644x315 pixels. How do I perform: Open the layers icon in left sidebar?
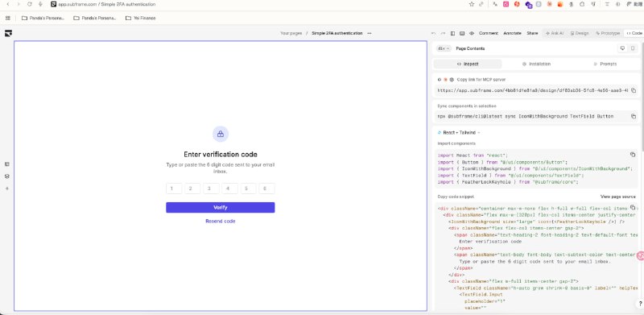pos(7,176)
